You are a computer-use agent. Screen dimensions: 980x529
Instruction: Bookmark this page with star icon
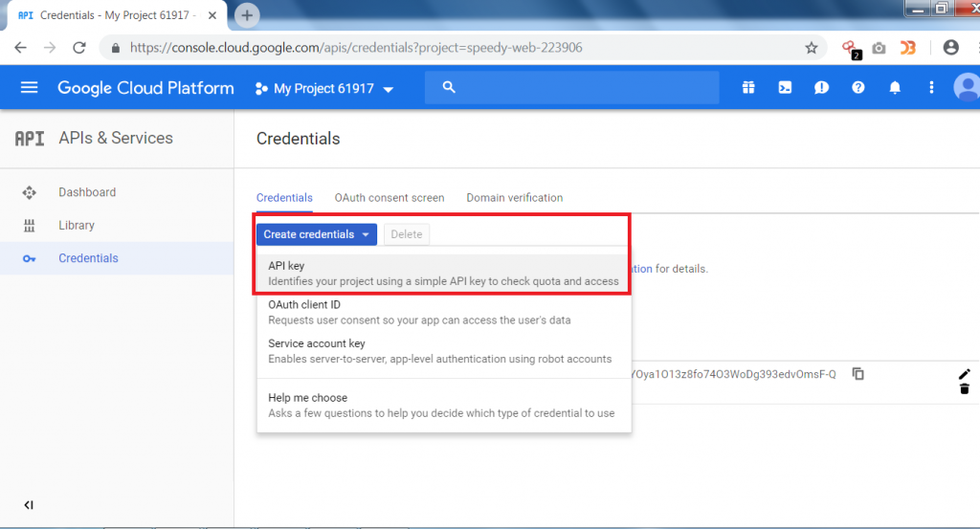(812, 48)
